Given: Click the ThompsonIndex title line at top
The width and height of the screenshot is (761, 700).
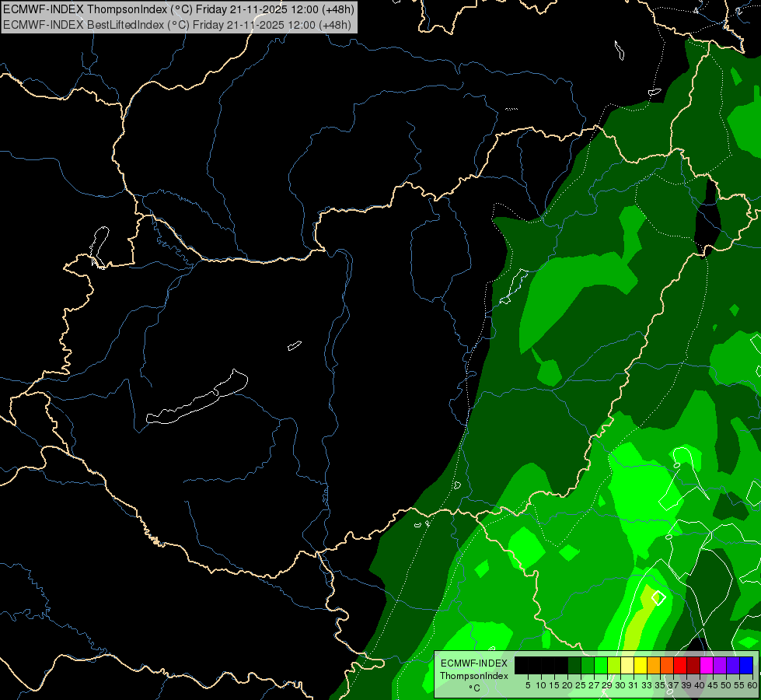Looking at the screenshot, I should (x=179, y=9).
